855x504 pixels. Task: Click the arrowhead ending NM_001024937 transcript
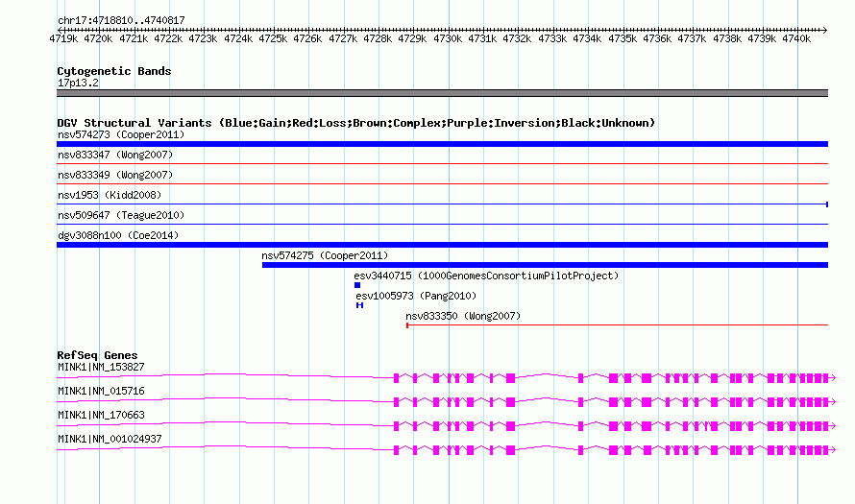coord(832,450)
